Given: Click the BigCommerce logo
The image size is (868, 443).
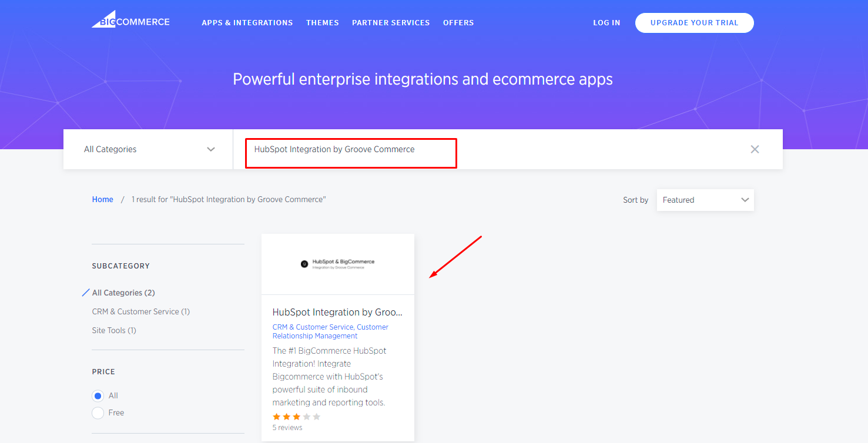Looking at the screenshot, I should [x=130, y=20].
